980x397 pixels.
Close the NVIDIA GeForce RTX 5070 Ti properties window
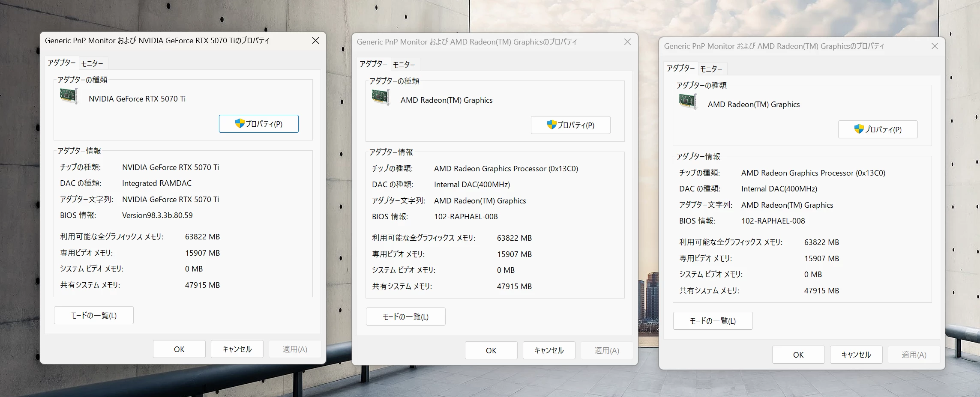(315, 41)
